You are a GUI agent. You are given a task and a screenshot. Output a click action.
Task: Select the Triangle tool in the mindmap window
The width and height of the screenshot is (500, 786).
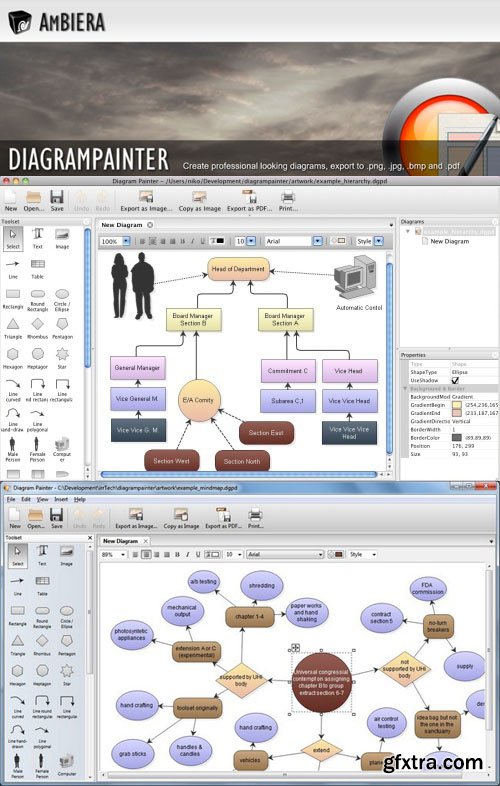coord(18,645)
